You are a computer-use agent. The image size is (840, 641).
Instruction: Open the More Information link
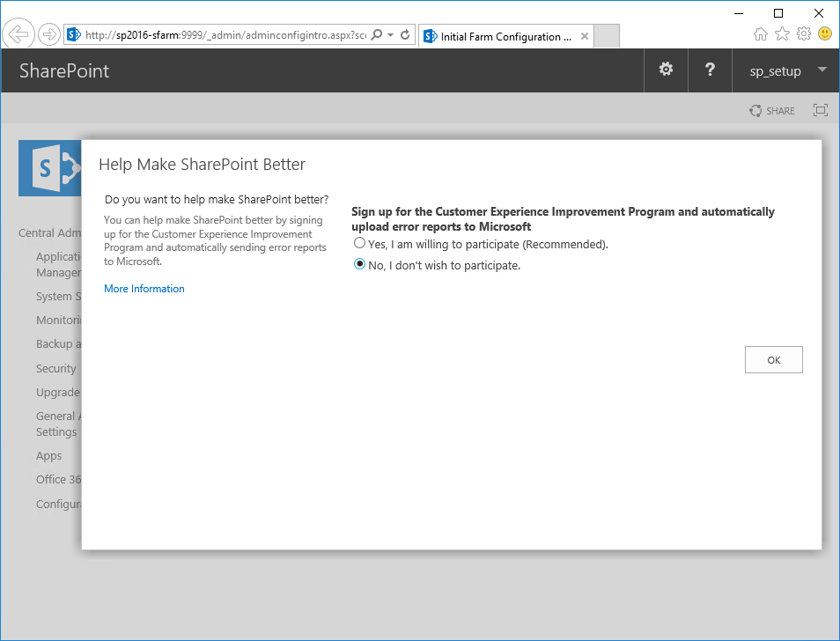point(144,289)
